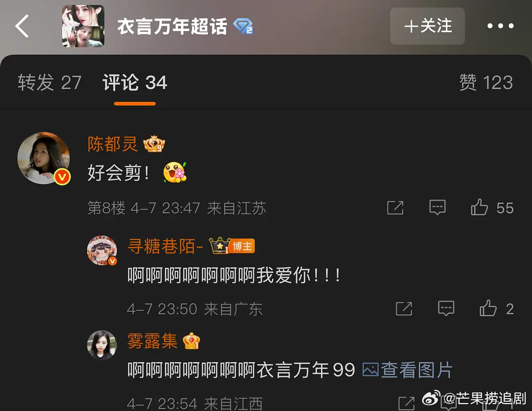Like 寻糖巷陌-'s reply with 2 likes
Viewport: 532px width, 411px height.
(x=497, y=309)
